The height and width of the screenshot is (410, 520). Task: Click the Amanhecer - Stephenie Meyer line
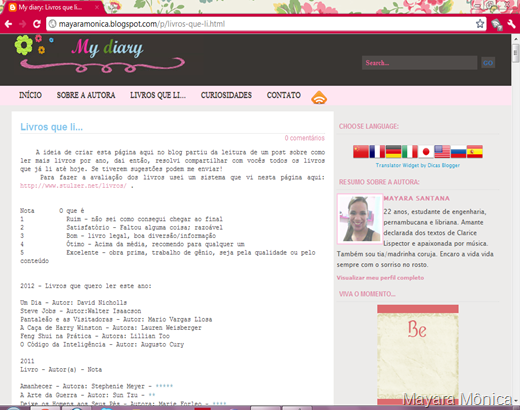[x=97, y=386]
